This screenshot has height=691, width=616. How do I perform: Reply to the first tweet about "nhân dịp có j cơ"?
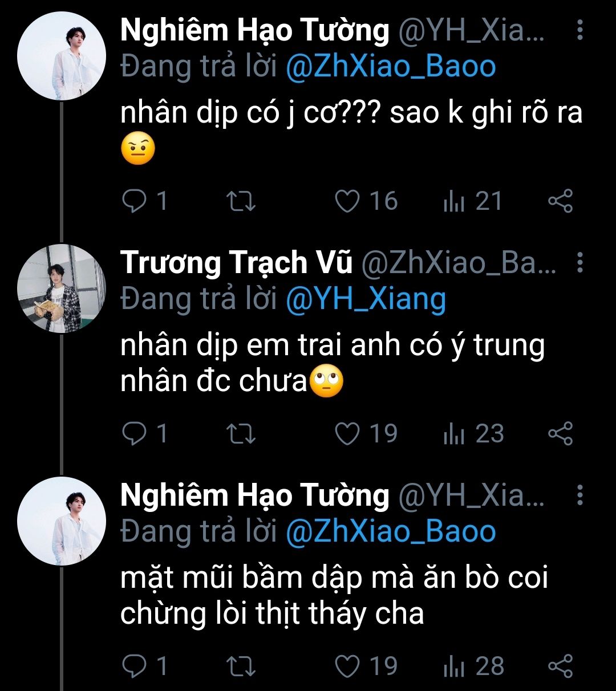(135, 201)
